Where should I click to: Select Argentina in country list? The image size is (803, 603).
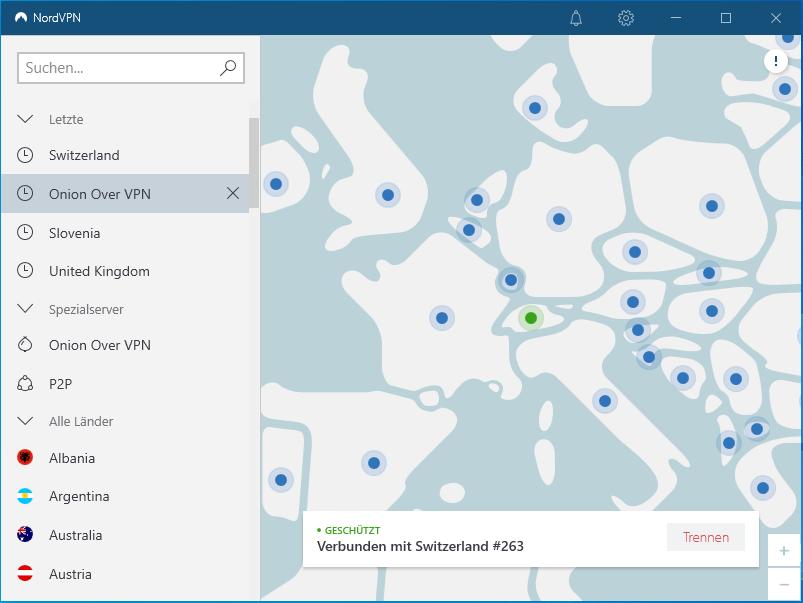point(125,496)
